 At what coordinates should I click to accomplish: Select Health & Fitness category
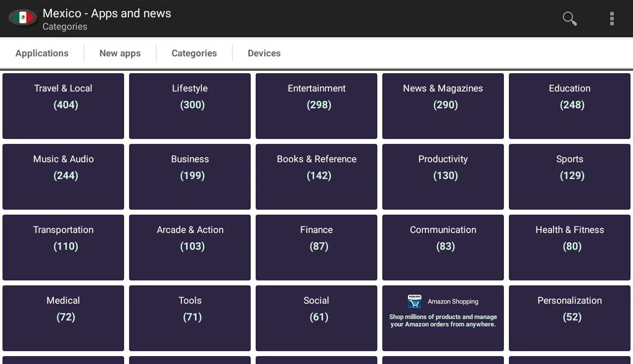point(570,247)
